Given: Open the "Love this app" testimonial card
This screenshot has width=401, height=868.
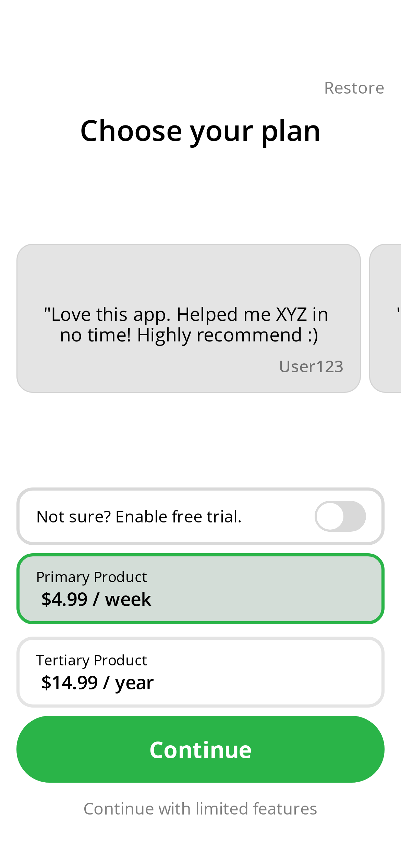Looking at the screenshot, I should pyautogui.click(x=189, y=318).
